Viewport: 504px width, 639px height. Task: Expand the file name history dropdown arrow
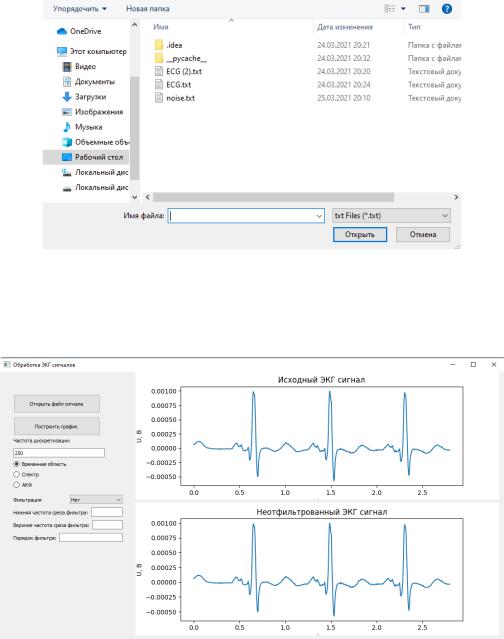[319, 216]
